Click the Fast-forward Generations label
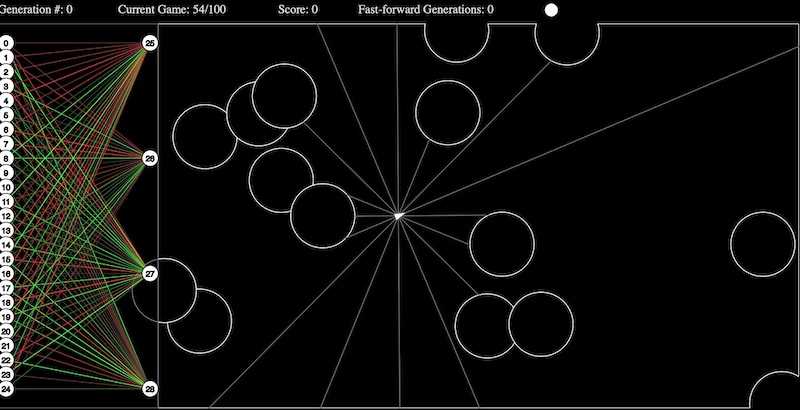The image size is (800, 410). [425, 10]
